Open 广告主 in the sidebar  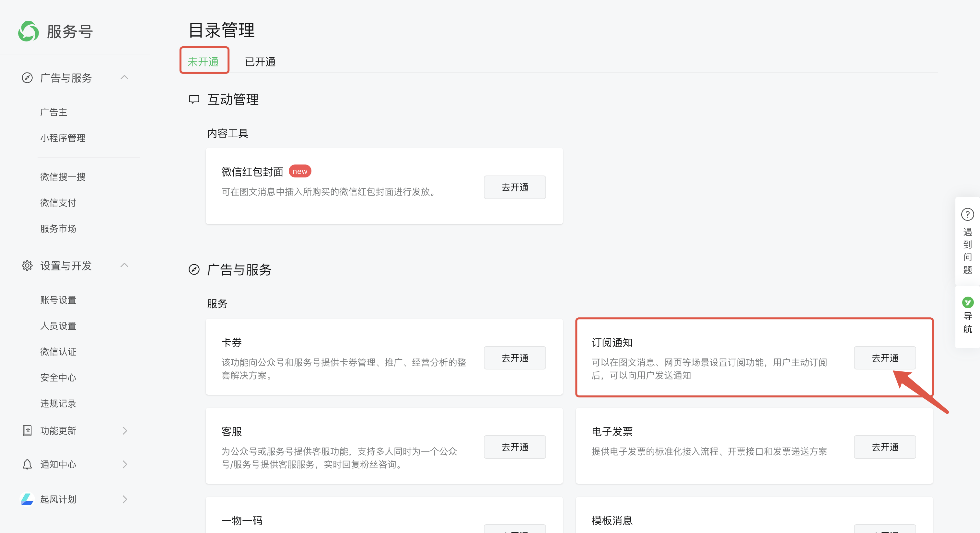click(x=54, y=112)
